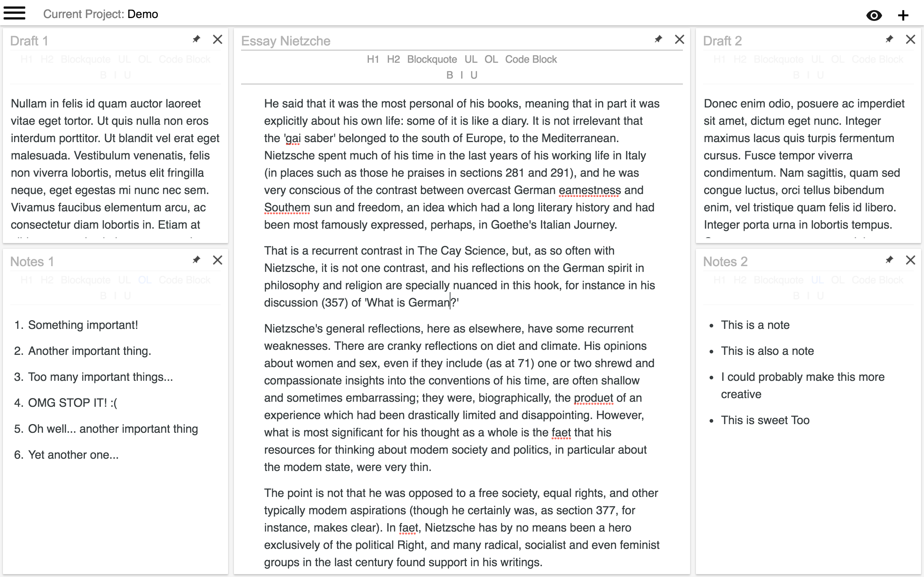Toggle the eye preview icon
The image size is (924, 577).
[x=874, y=16]
